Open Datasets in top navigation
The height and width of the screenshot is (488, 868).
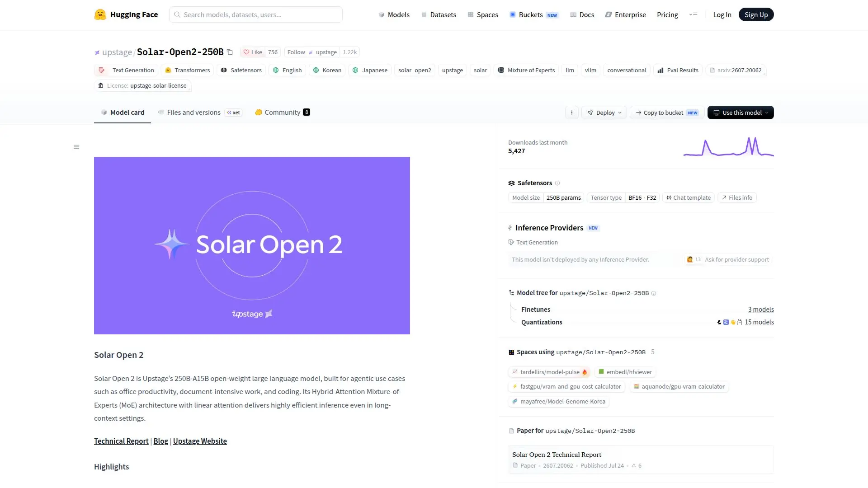pyautogui.click(x=439, y=14)
